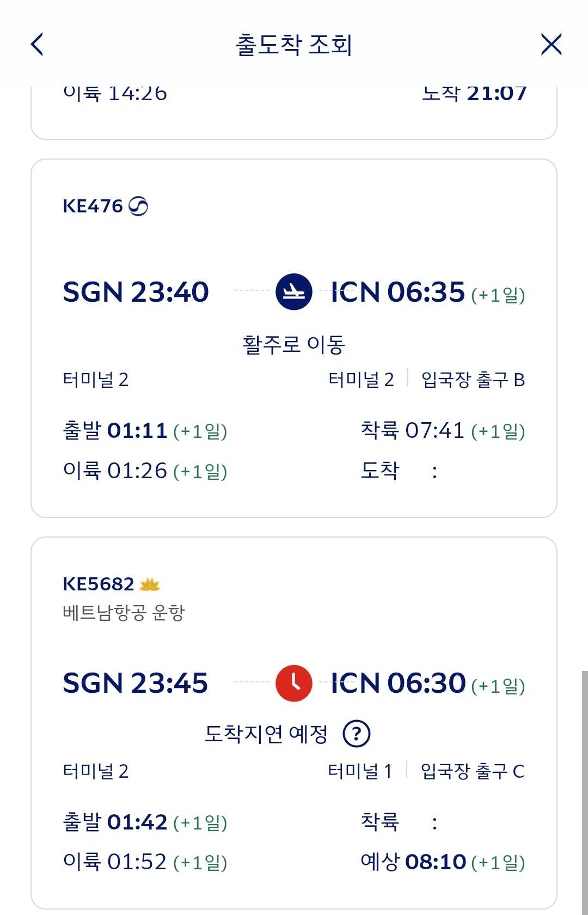Tap the 도착지연 예정 status label

tap(266, 734)
